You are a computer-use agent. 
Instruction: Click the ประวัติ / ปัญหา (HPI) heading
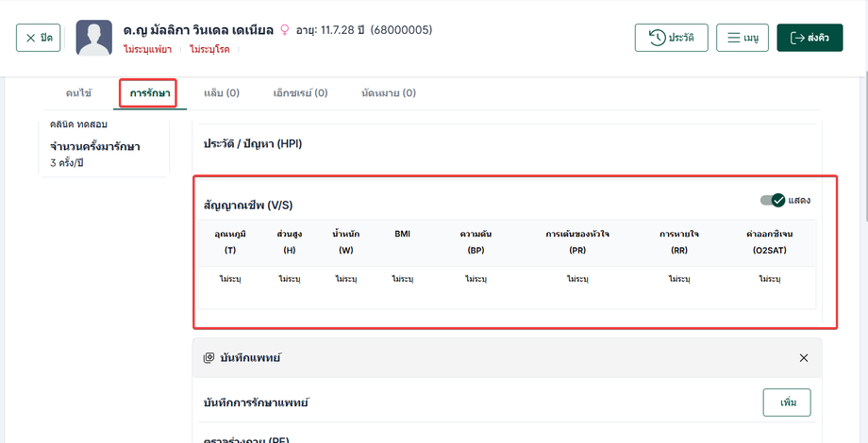pos(253,144)
